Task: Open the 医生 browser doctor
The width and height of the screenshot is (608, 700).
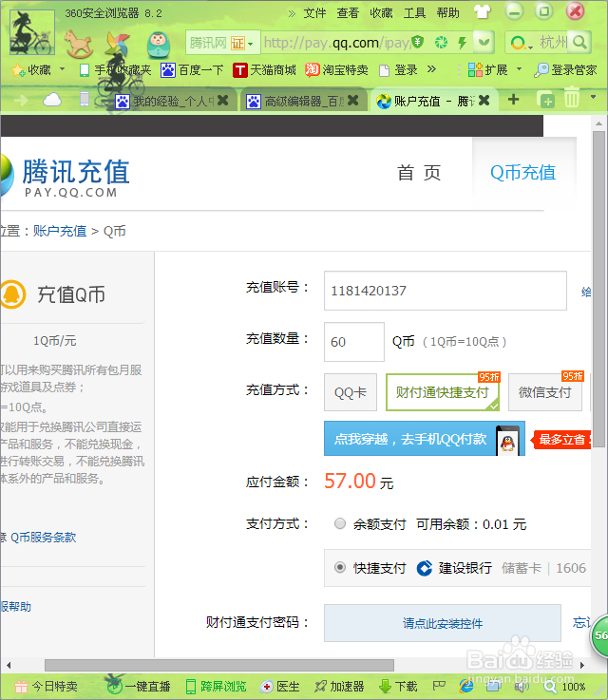Action: click(x=280, y=686)
